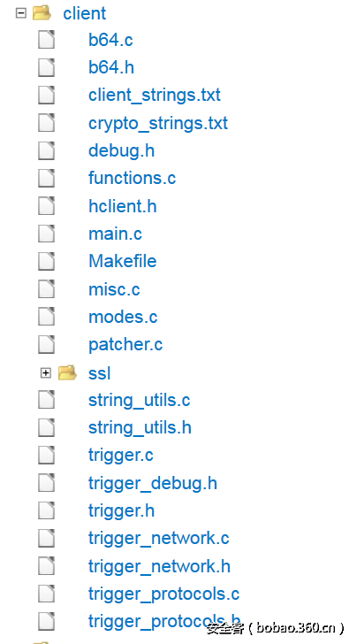This screenshot has height=644, width=357.
Task: Click the file icon beside main.c
Action: pyautogui.click(x=46, y=234)
